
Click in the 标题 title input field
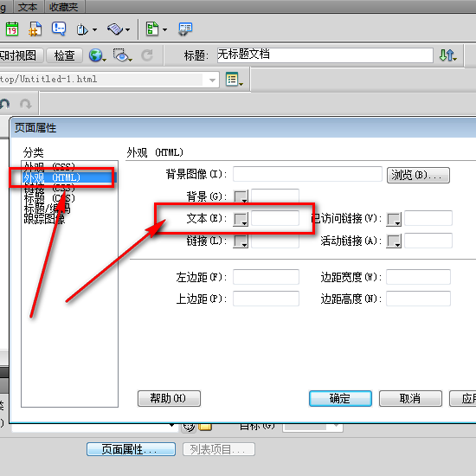click(x=325, y=55)
